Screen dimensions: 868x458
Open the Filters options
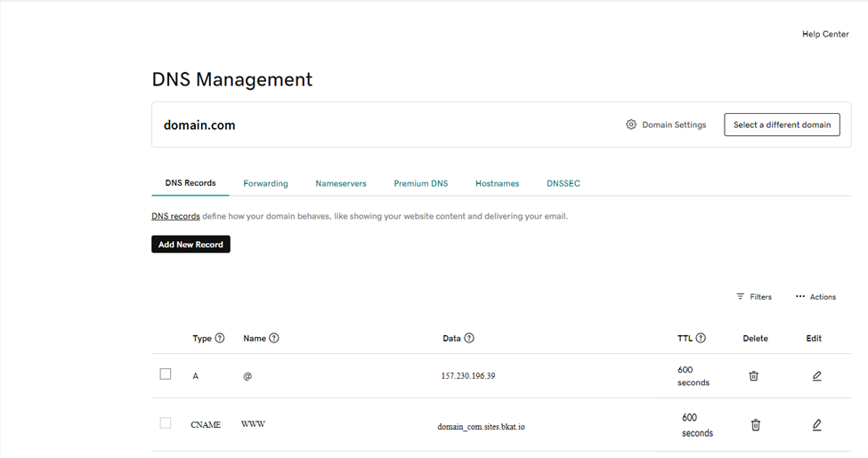(753, 297)
